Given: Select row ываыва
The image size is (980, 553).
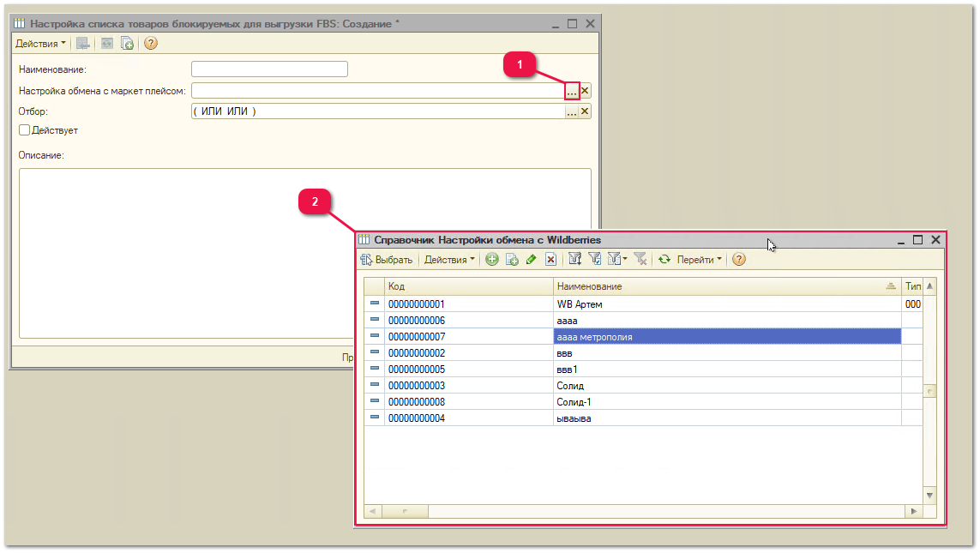Looking at the screenshot, I should [643, 418].
